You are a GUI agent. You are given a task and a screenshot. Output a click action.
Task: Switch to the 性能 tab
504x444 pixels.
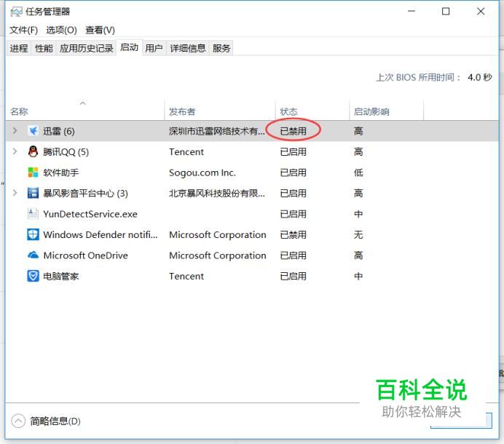[x=44, y=48]
